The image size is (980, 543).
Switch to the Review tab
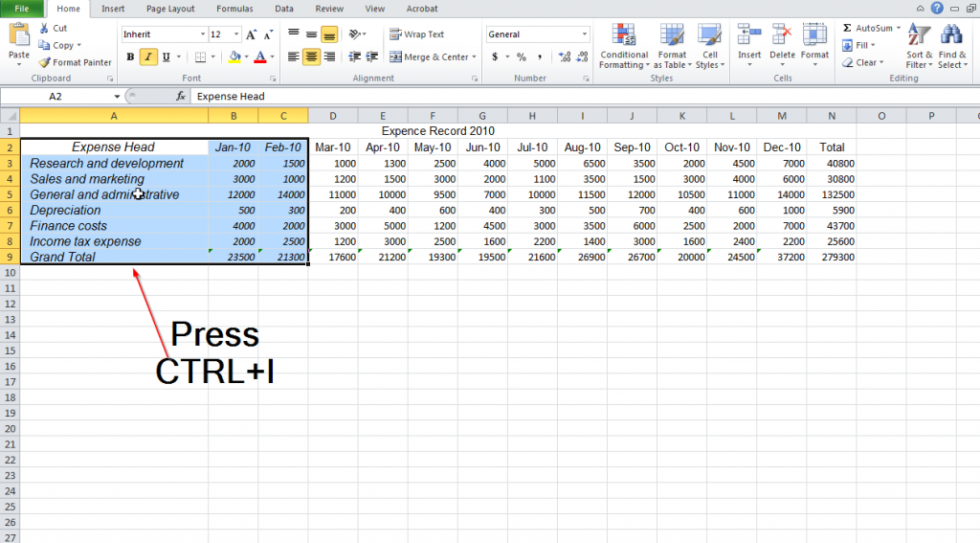pyautogui.click(x=329, y=9)
